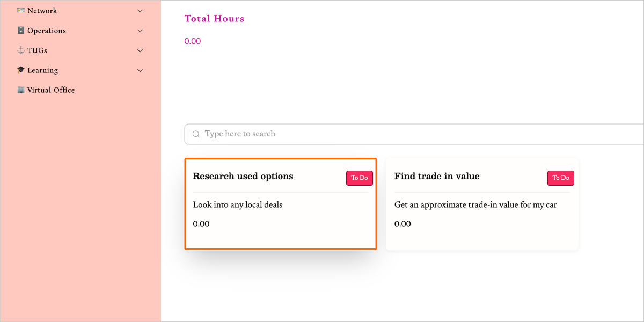The height and width of the screenshot is (322, 644).
Task: Open the Virtual Office menu item
Action: [51, 90]
